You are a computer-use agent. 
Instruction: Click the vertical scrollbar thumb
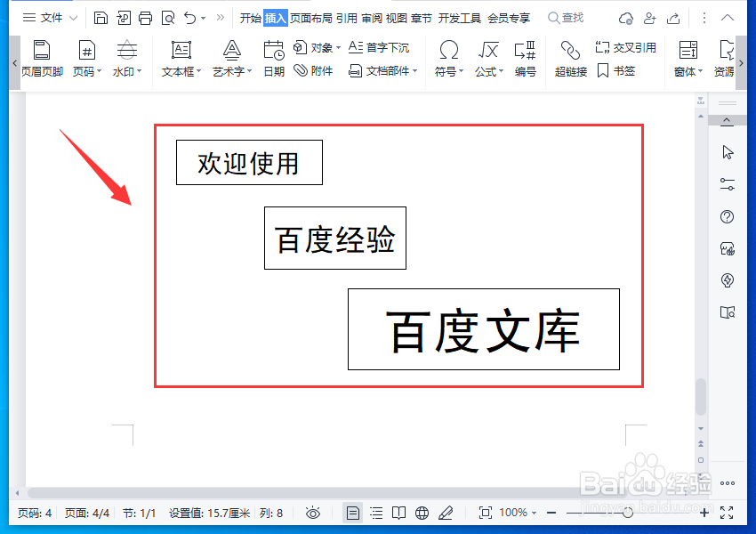click(x=701, y=397)
